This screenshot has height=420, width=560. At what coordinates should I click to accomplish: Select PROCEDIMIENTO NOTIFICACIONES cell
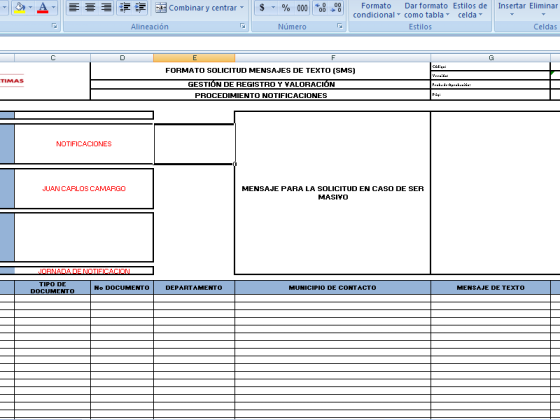(x=260, y=95)
